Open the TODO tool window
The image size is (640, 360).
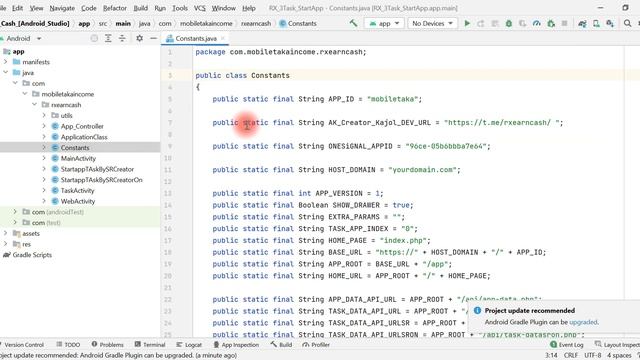pyautogui.click(x=68, y=345)
